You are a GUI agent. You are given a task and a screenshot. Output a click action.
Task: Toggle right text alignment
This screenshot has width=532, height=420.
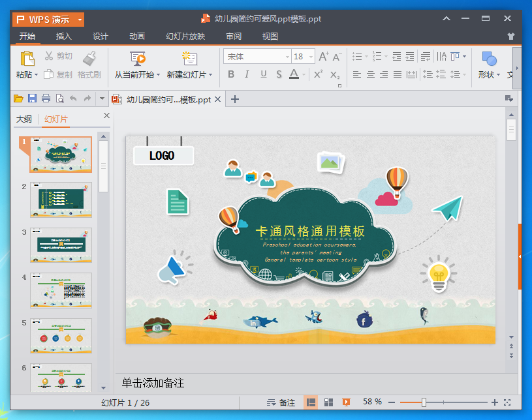(384, 74)
